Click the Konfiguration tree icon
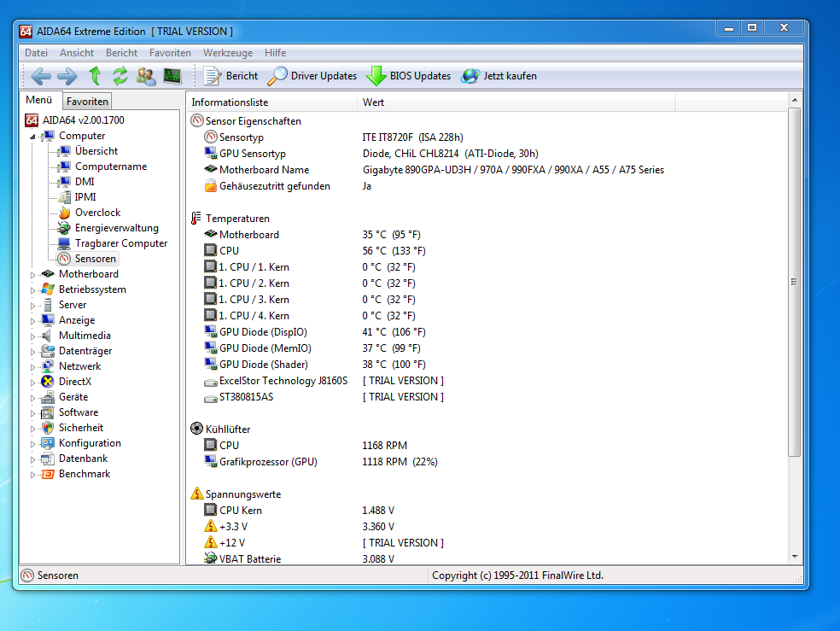This screenshot has width=840, height=631. (x=48, y=443)
